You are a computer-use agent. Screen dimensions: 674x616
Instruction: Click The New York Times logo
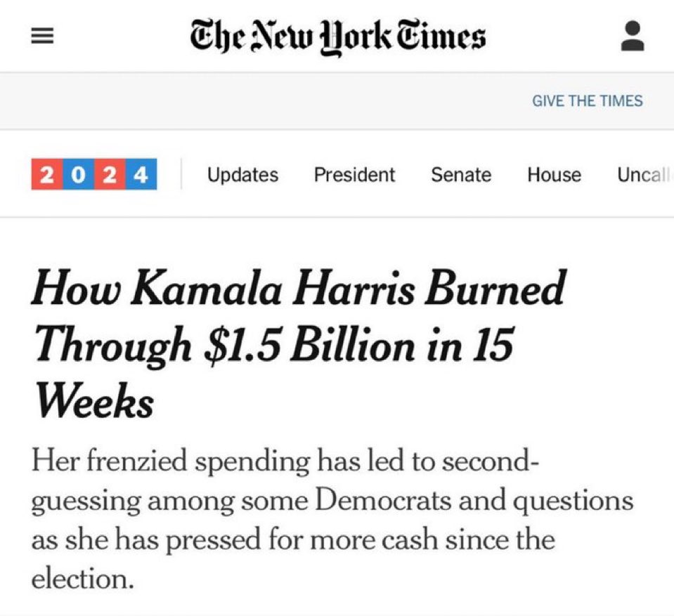[x=338, y=37]
